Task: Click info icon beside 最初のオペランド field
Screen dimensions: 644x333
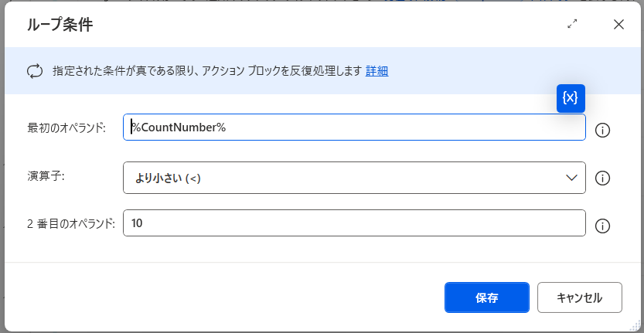Action: pos(603,130)
